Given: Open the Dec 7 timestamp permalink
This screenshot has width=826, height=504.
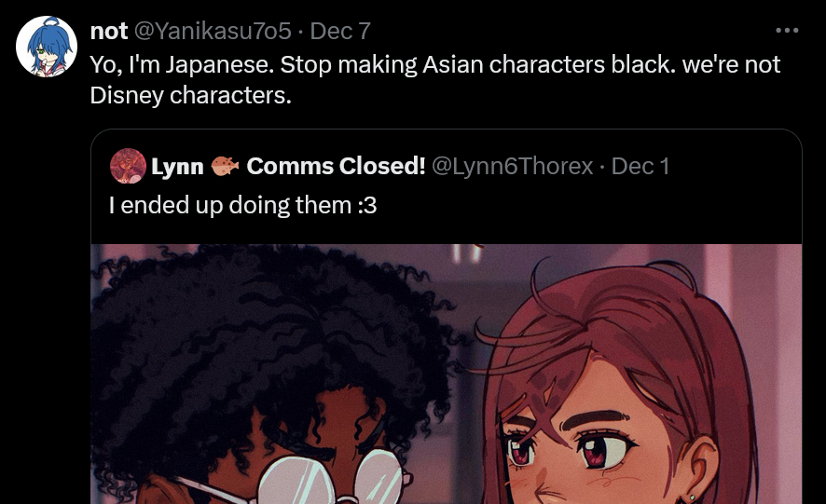Looking at the screenshot, I should [x=340, y=31].
